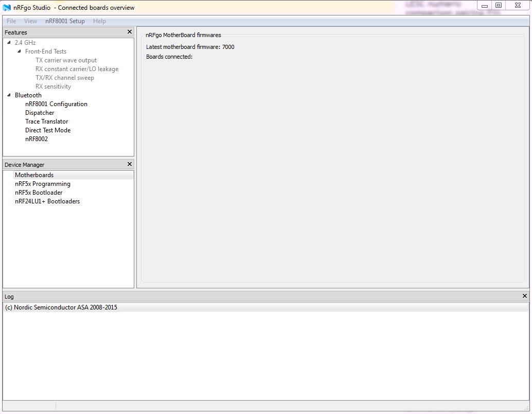Open the File menu
The height and width of the screenshot is (414, 532).
click(x=11, y=21)
